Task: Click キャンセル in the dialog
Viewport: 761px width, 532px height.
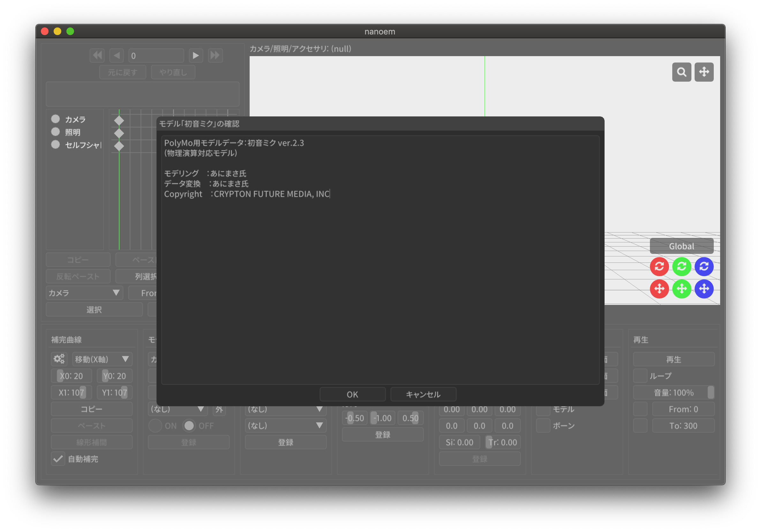Action: tap(423, 394)
